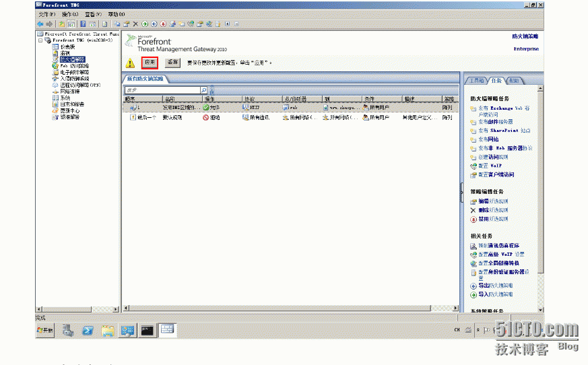The height and width of the screenshot is (365, 588).
Task: Click 拒绝 action of default rule
Action: tap(211, 117)
